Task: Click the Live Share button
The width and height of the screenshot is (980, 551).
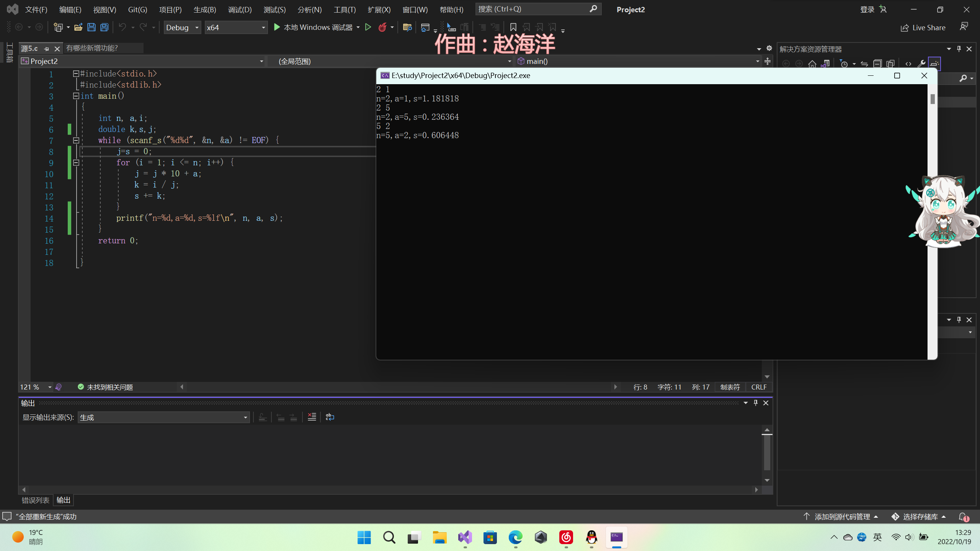Action: [923, 28]
